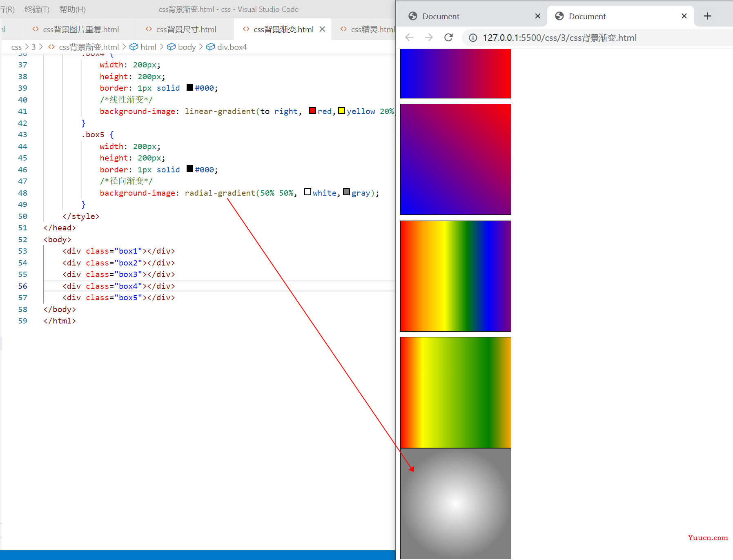Click the box4 div code on line 56
733x560 pixels.
pos(118,286)
